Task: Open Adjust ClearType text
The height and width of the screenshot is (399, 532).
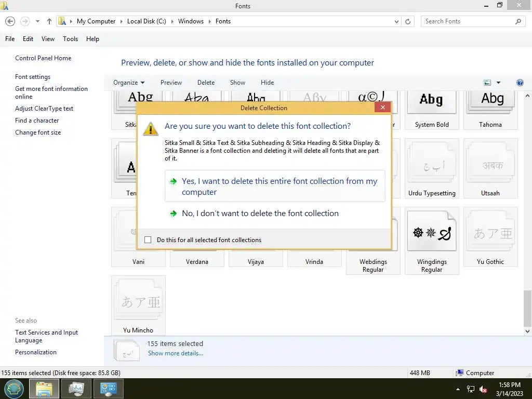Action: tap(44, 109)
